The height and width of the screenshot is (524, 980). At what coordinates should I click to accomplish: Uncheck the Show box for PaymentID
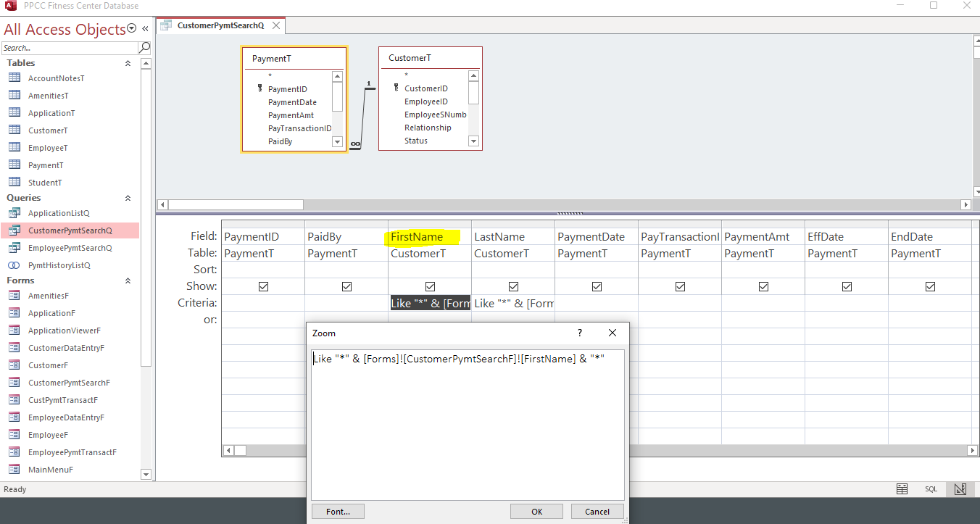tap(263, 286)
